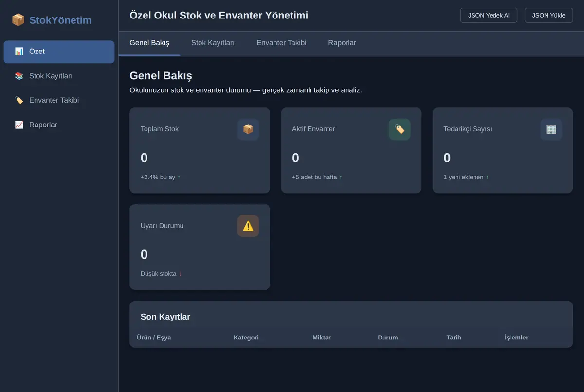584x392 pixels.
Task: Click the books icon beside Stok Kayıtları
Action: (x=19, y=76)
